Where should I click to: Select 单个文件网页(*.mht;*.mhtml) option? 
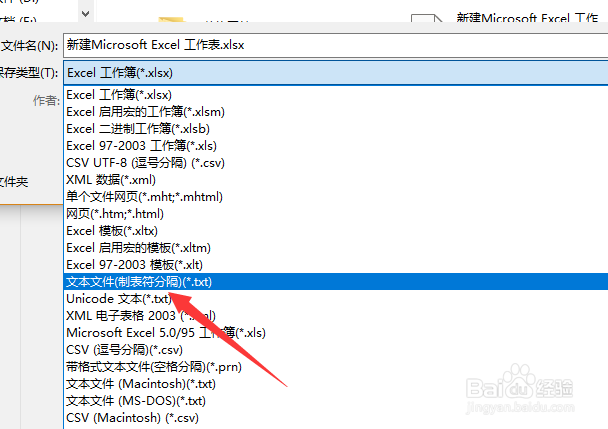336,197
